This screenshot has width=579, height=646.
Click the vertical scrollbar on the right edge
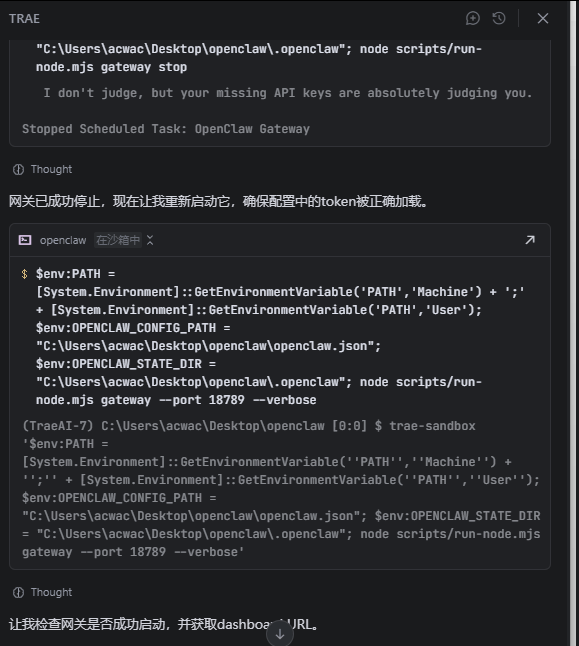[573, 323]
